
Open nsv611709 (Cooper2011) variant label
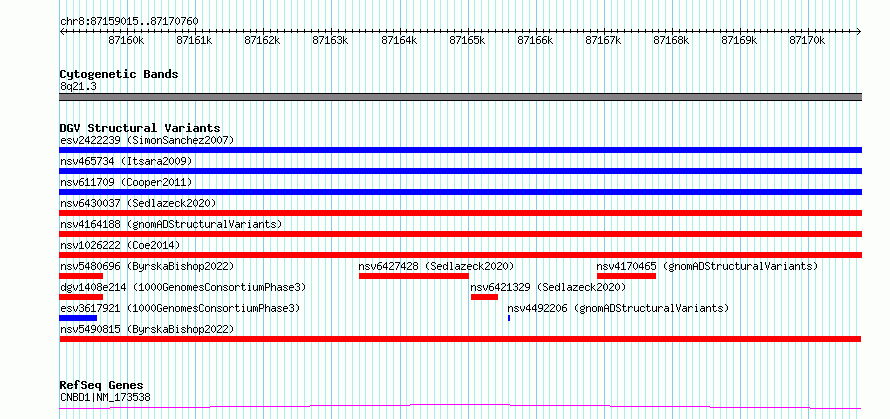tap(126, 182)
